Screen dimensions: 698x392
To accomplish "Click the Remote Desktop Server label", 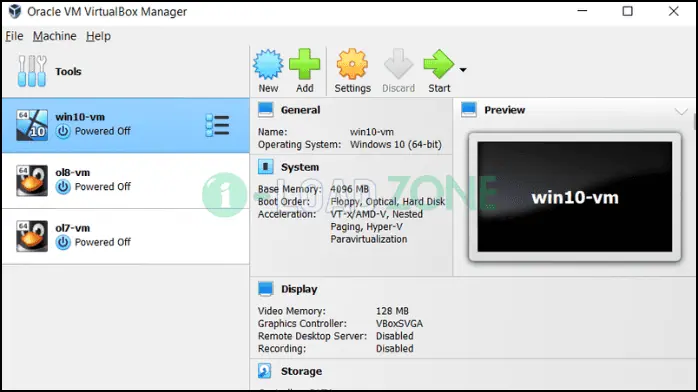I will [312, 336].
